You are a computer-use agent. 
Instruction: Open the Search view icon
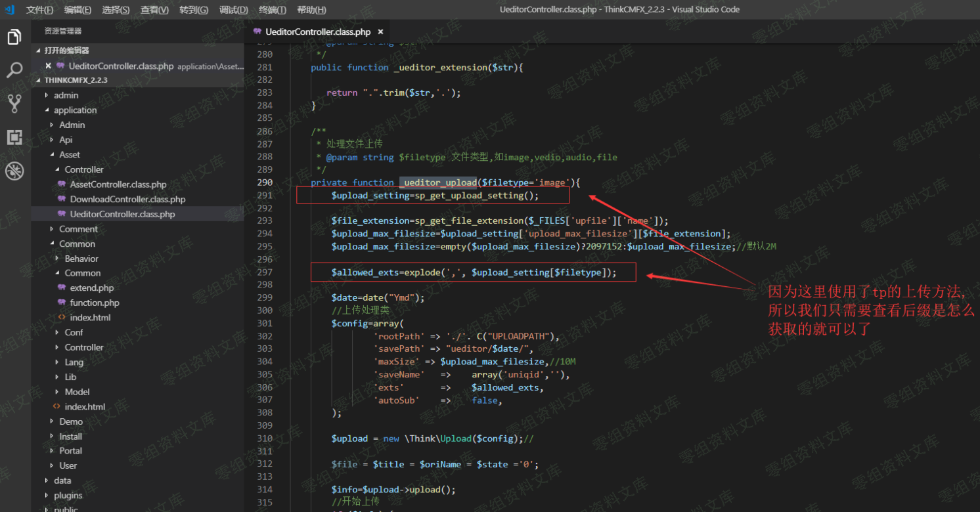point(14,70)
